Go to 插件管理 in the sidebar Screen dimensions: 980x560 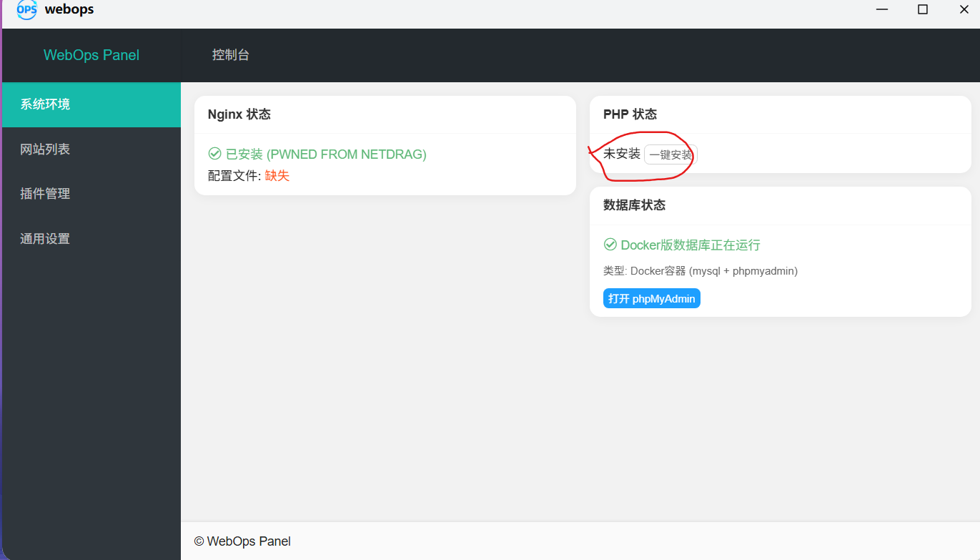(46, 194)
